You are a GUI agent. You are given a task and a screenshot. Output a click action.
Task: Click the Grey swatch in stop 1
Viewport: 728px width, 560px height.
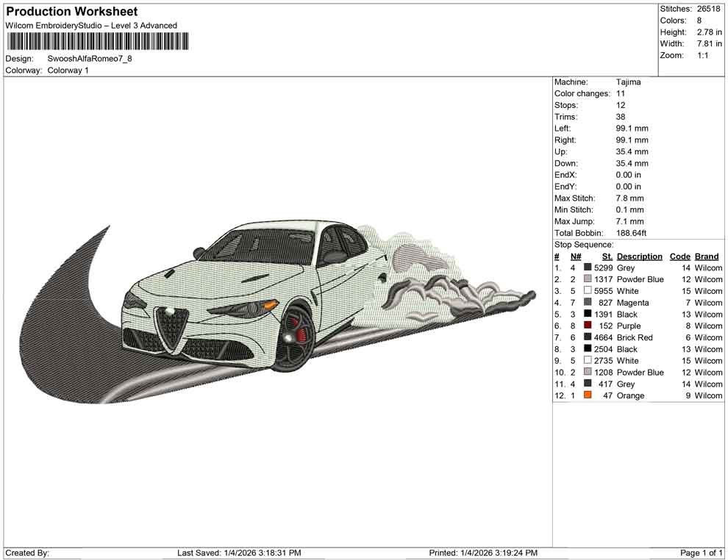click(x=588, y=268)
